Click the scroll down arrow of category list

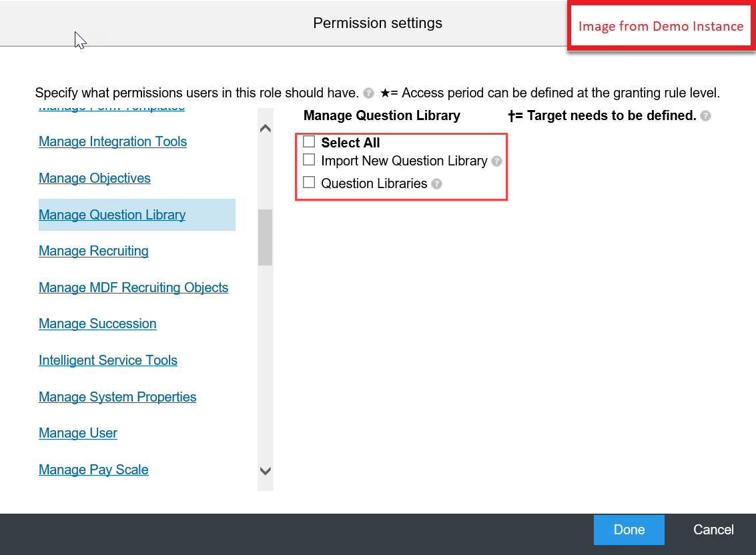point(265,471)
